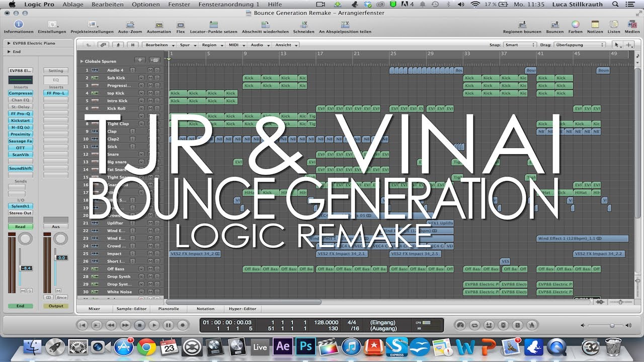Click the duplicate track button
This screenshot has width=644, height=362.
(154, 60)
